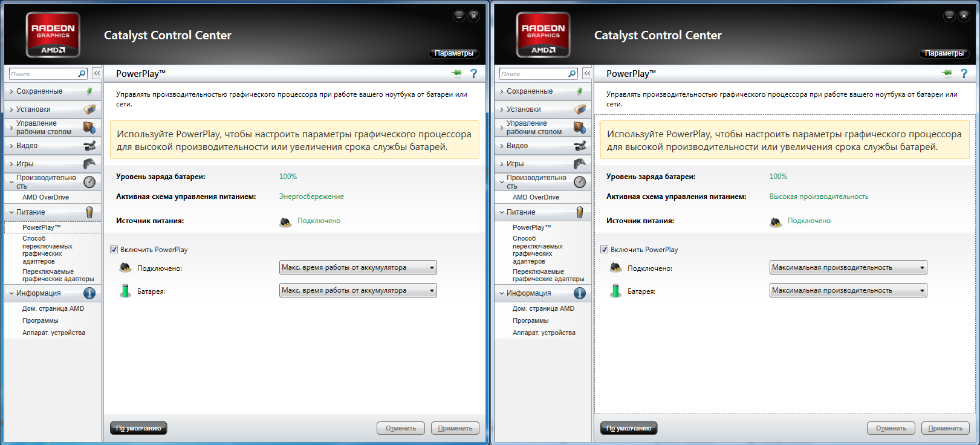The height and width of the screenshot is (445, 980).
Task: Open Батарея dropdown in right window
Action: (848, 290)
